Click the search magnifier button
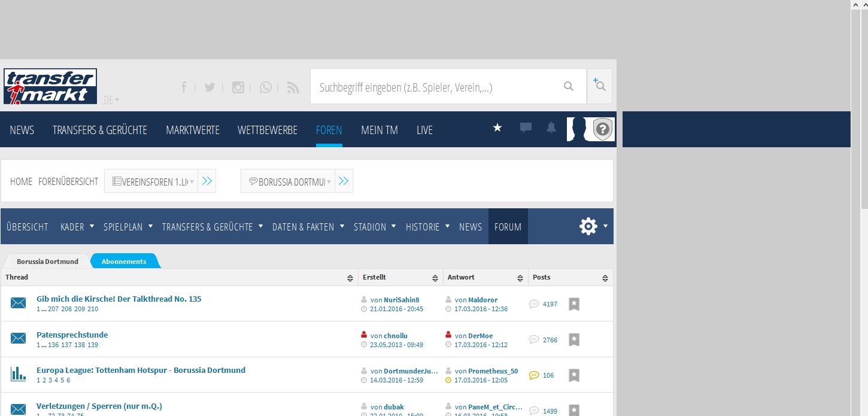 click(569, 87)
